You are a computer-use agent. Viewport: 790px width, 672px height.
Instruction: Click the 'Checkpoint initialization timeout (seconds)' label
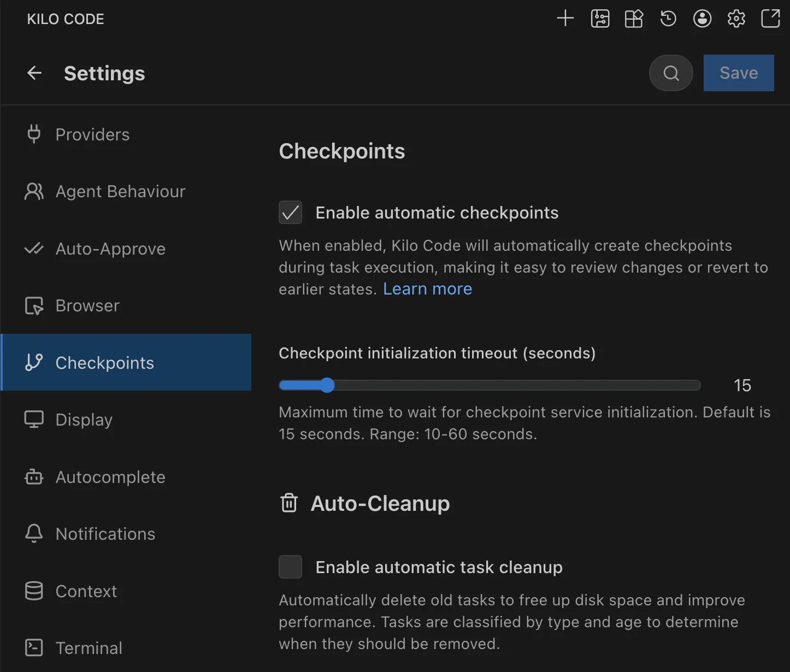click(x=437, y=353)
